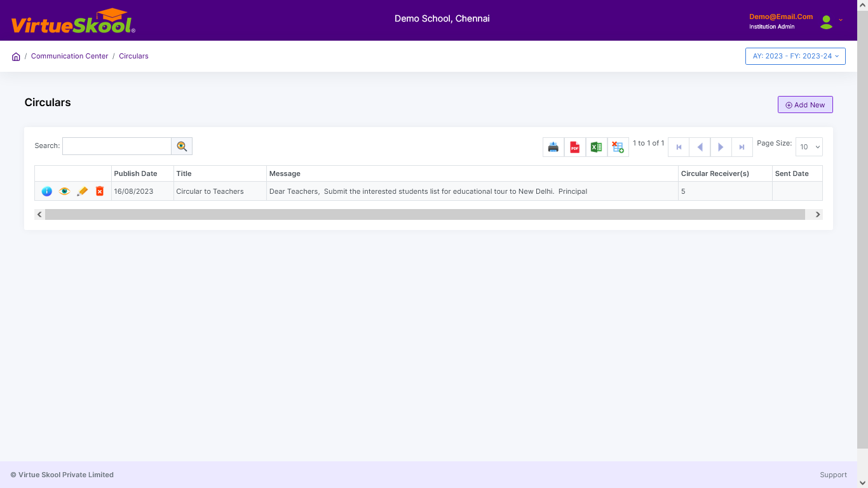Click the 1 to 1 of 1 pager text
868x488 pixels.
(x=648, y=143)
